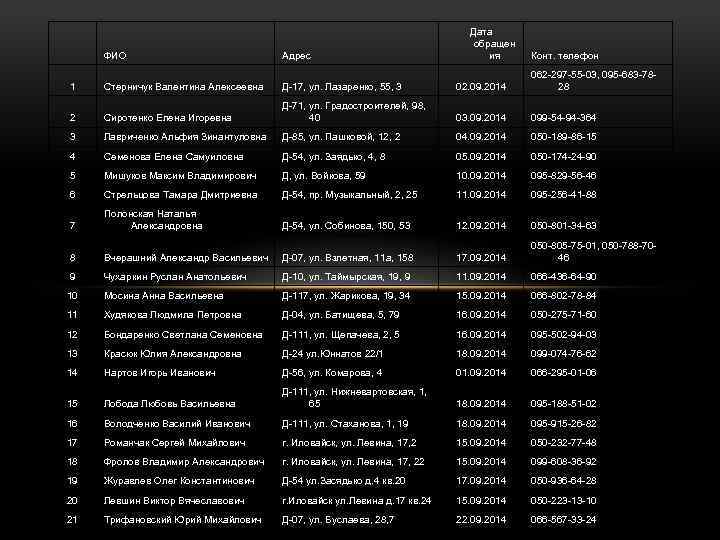
Task: Click phone 050-189-86-15
Action: point(563,137)
